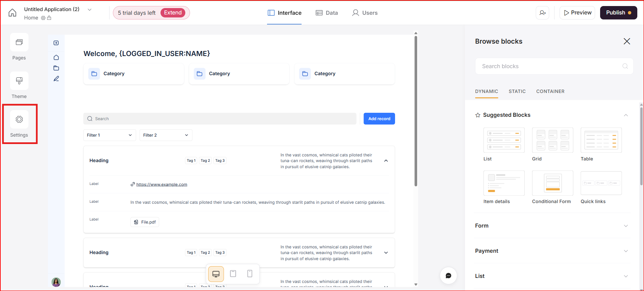Click the Search blocks input field

point(554,66)
